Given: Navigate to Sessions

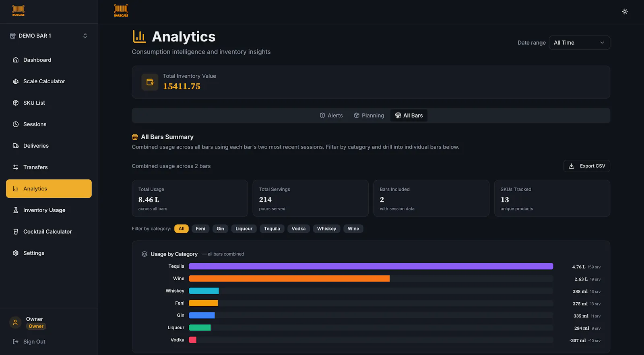Looking at the screenshot, I should point(49,124).
